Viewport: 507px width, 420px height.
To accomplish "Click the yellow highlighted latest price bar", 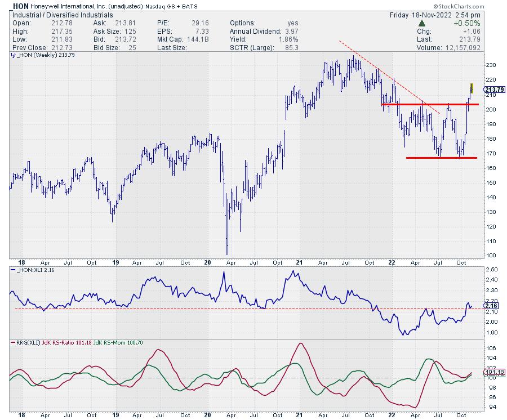I will pos(472,88).
